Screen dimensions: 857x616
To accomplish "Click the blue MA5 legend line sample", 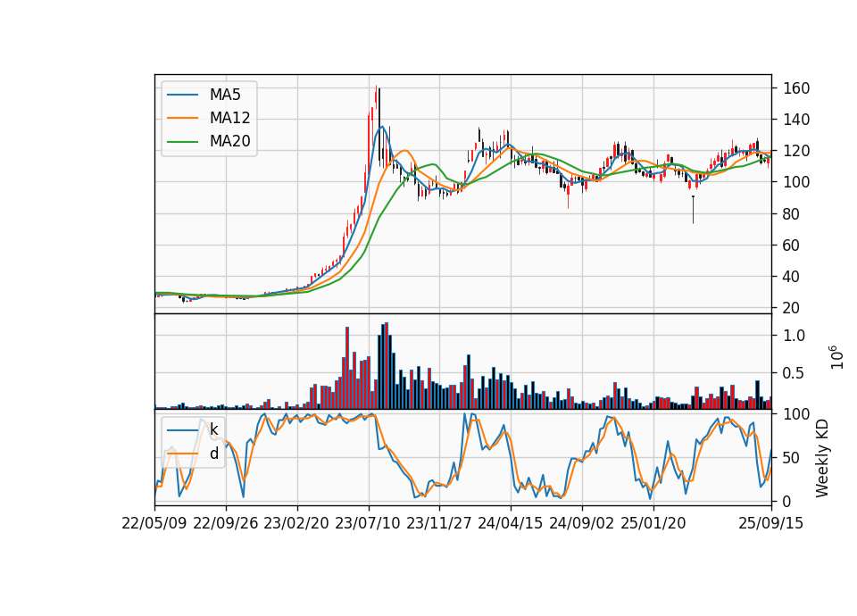I will (x=182, y=96).
